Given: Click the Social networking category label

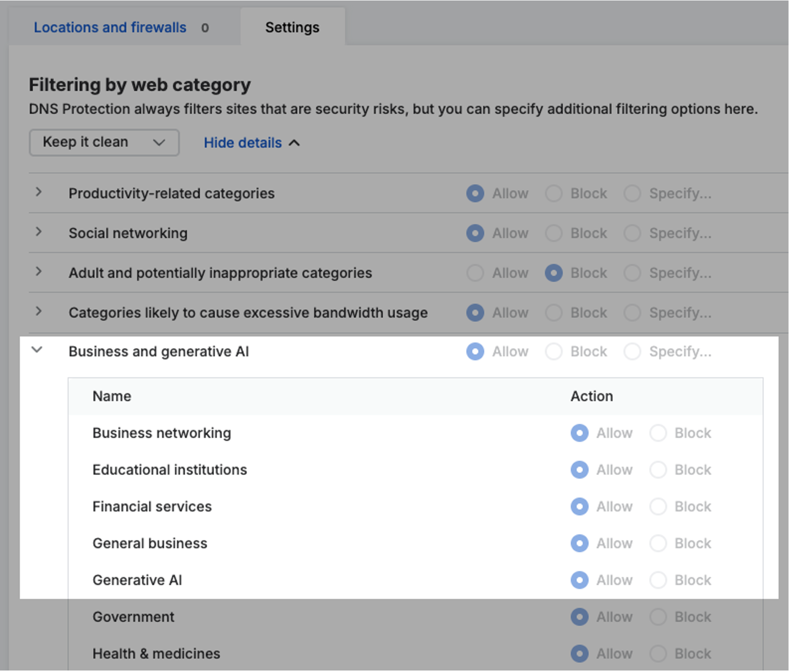Looking at the screenshot, I should pyautogui.click(x=128, y=233).
